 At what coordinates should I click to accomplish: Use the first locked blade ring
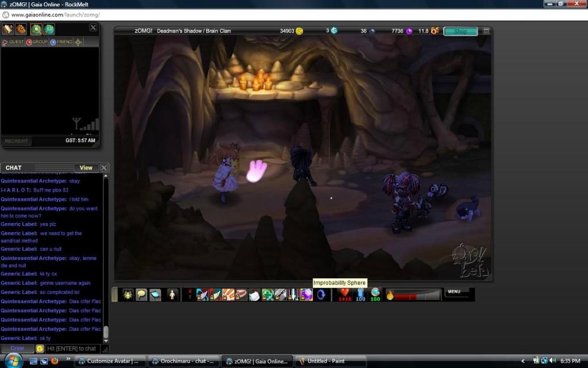coord(202,295)
